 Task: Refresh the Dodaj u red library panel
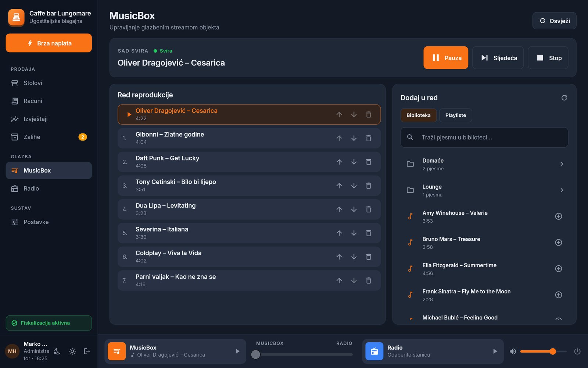[x=564, y=98]
